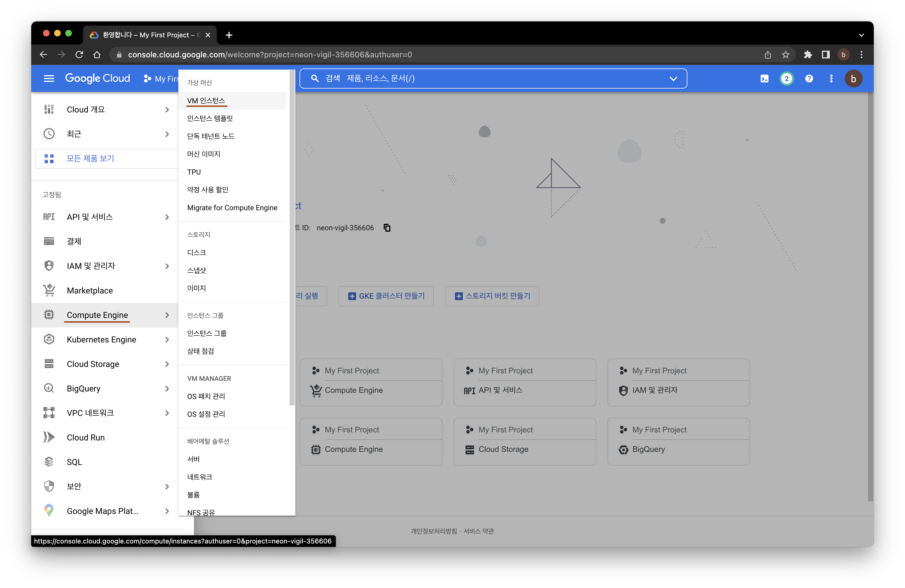905x588 pixels.
Task: Click the main page vertical scrollbar
Action: click(x=870, y=296)
